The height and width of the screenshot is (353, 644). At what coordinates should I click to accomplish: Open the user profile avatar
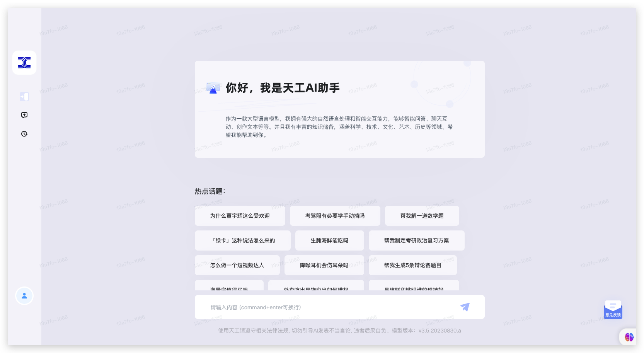[24, 296]
